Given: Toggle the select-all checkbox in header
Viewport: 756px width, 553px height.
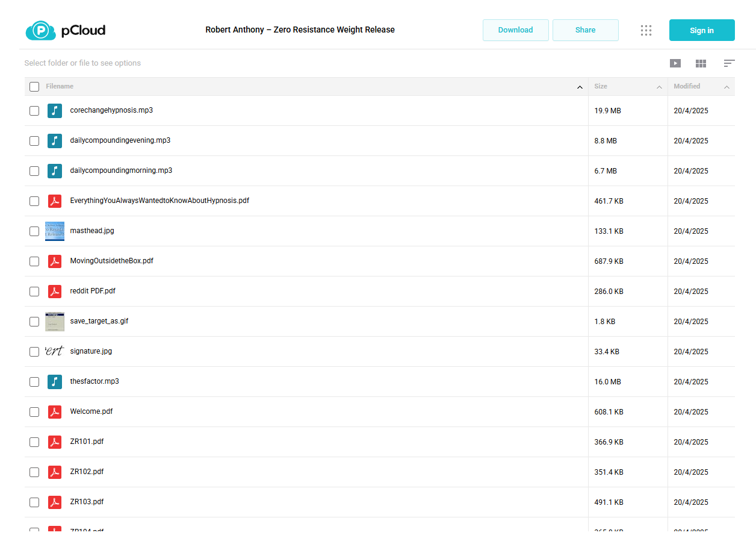Looking at the screenshot, I should tap(34, 87).
